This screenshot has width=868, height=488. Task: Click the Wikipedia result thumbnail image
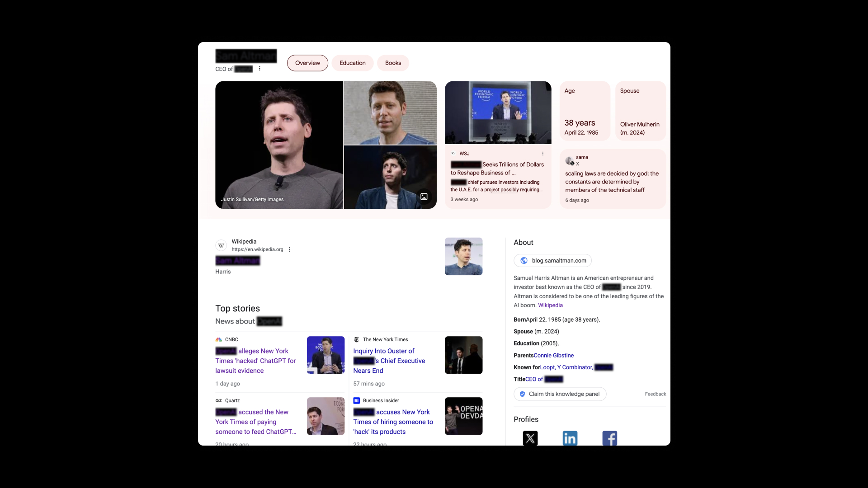coord(464,257)
